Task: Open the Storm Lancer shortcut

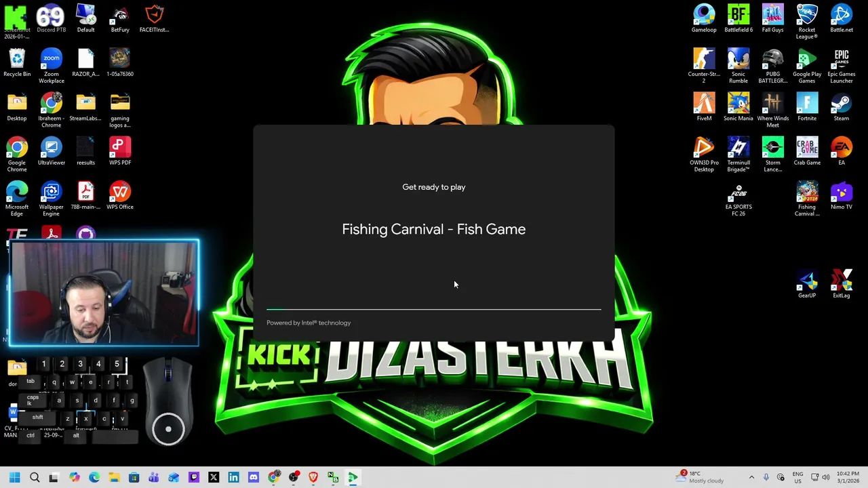Action: click(772, 155)
